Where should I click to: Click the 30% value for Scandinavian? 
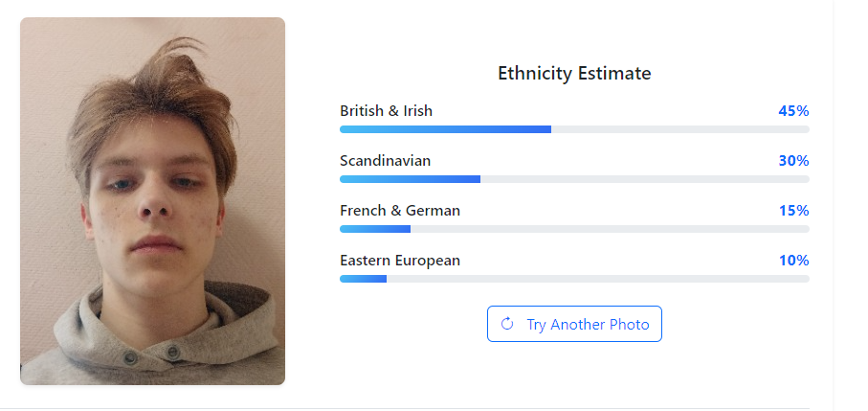(793, 161)
